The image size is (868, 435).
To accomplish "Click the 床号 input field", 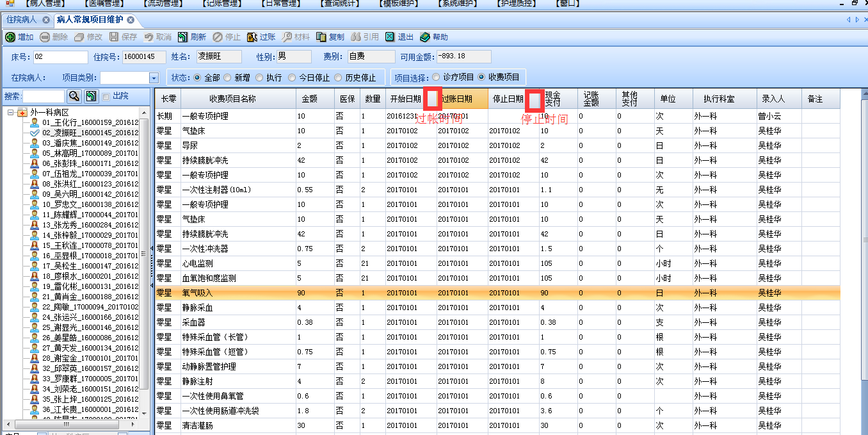I will [60, 57].
